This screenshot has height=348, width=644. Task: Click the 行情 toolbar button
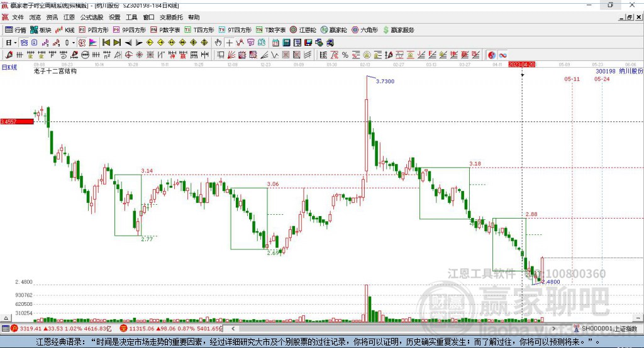(x=16, y=30)
